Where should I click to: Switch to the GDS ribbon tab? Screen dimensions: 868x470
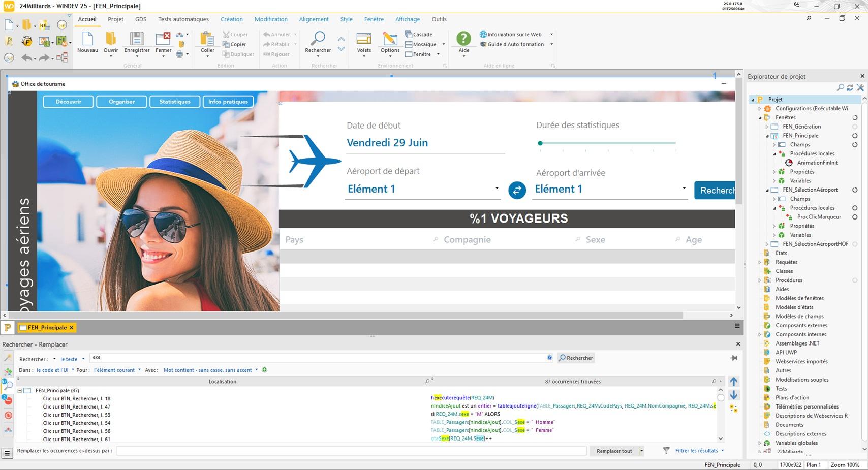(141, 19)
